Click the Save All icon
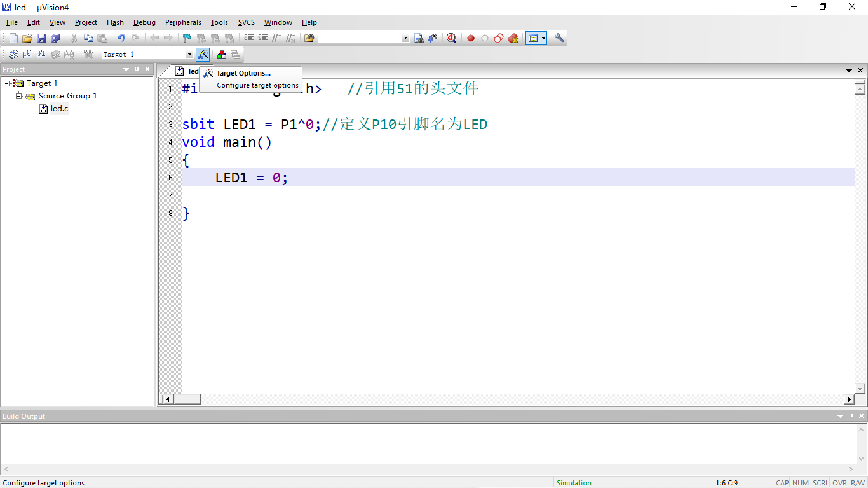This screenshot has height=488, width=868. coord(55,38)
